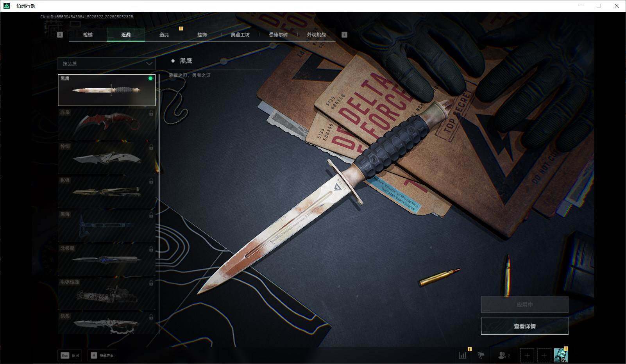Click the lock icon on 影锋
Viewport: 626px width, 364px height.
click(x=151, y=181)
